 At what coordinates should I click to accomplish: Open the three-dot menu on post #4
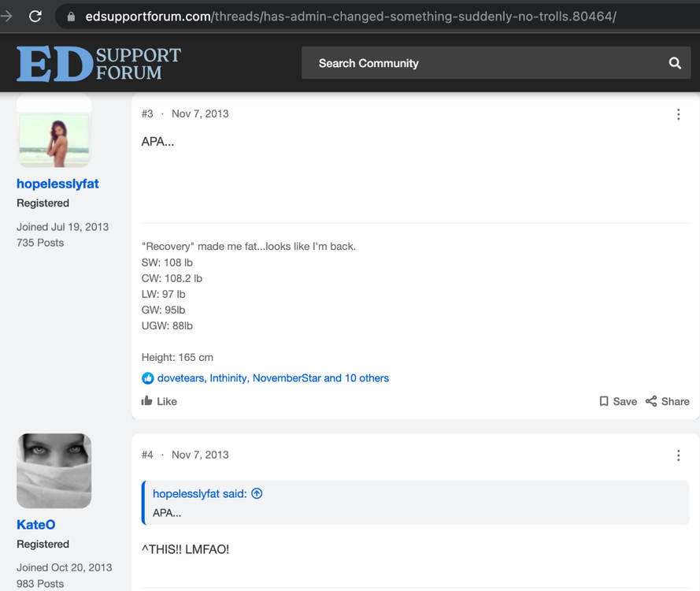[x=678, y=455]
